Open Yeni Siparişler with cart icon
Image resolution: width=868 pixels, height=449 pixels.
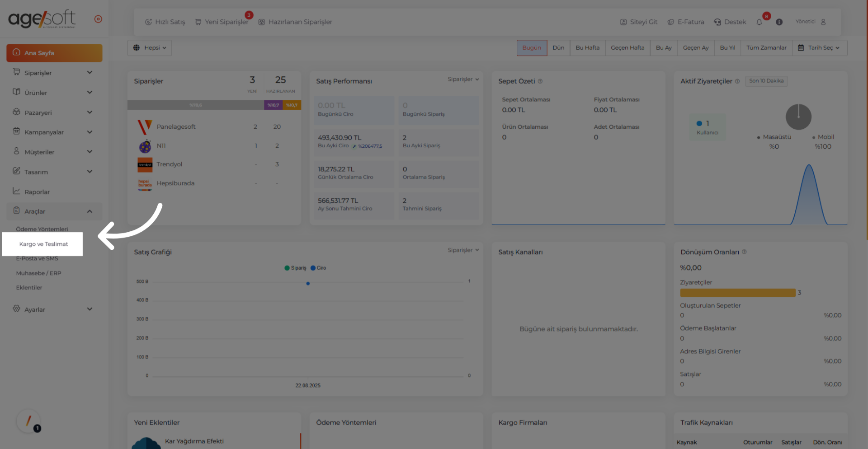pyautogui.click(x=222, y=22)
